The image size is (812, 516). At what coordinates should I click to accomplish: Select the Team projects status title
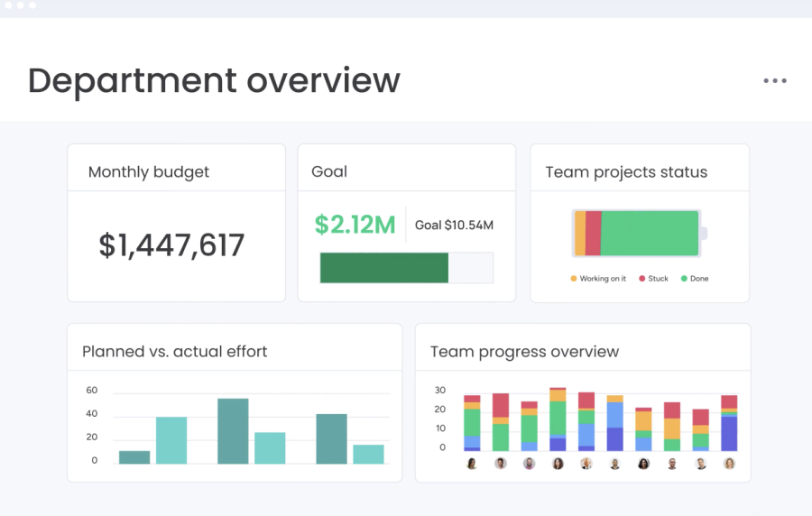[626, 171]
